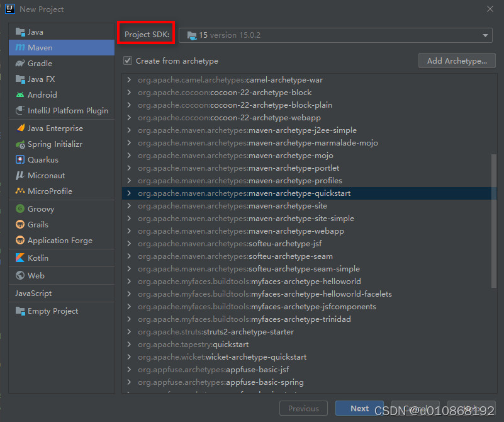The image size is (504, 422).
Task: Expand the myfaces-archetype-helloworld node
Action: 129,281
